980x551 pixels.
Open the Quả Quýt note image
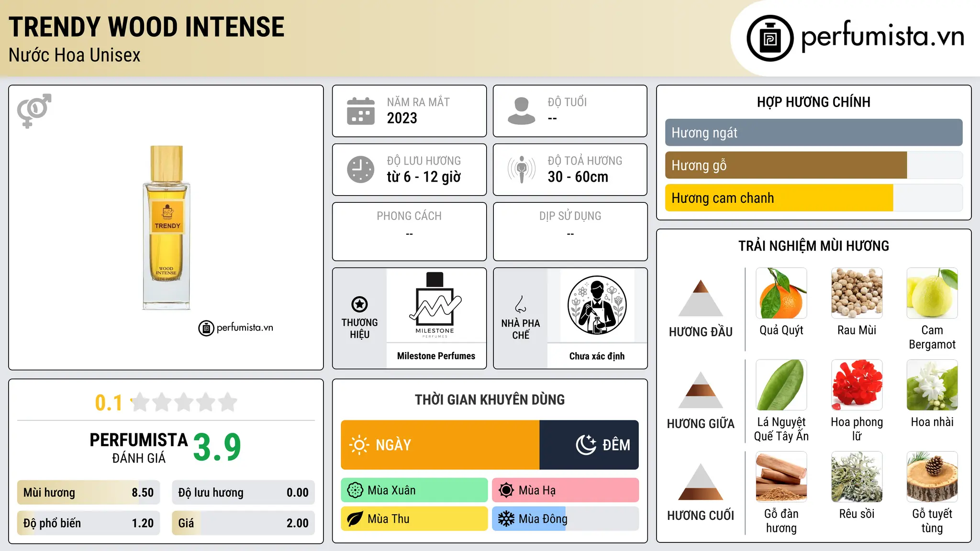(x=781, y=293)
